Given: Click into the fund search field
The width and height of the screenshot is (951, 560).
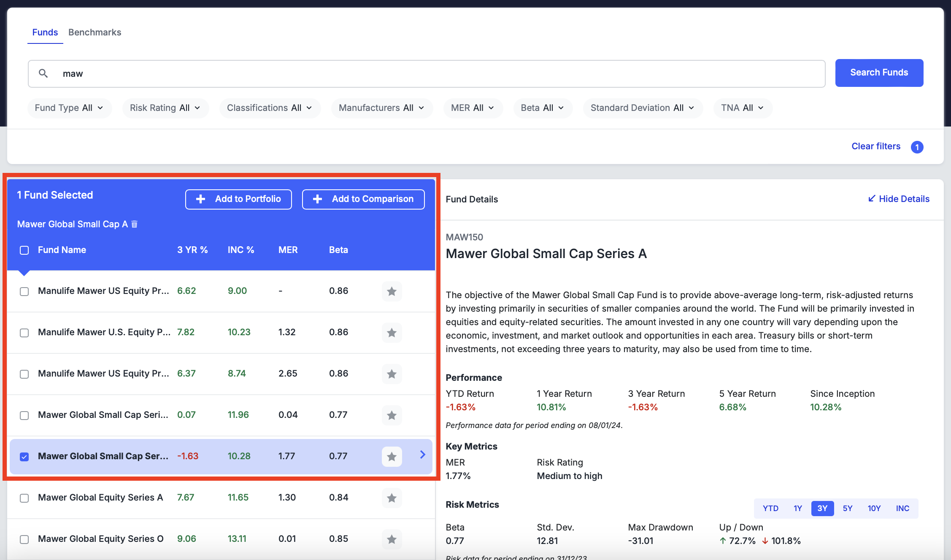Looking at the screenshot, I should coord(427,74).
